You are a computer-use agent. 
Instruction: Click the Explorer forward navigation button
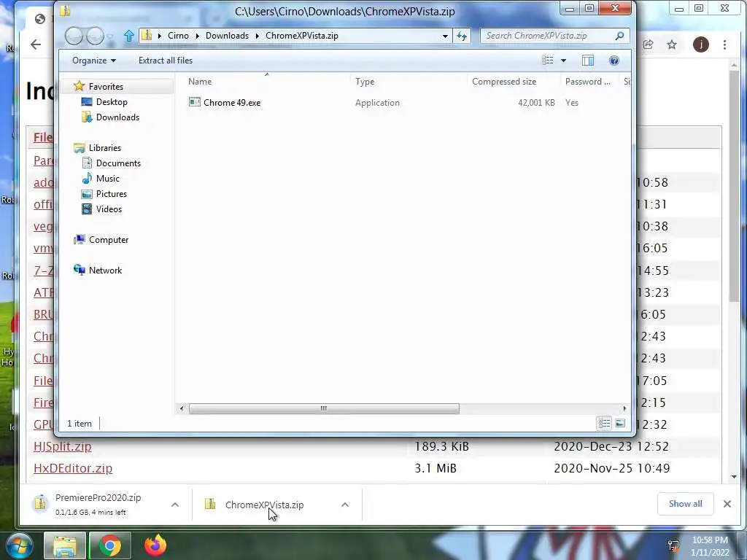[95, 36]
